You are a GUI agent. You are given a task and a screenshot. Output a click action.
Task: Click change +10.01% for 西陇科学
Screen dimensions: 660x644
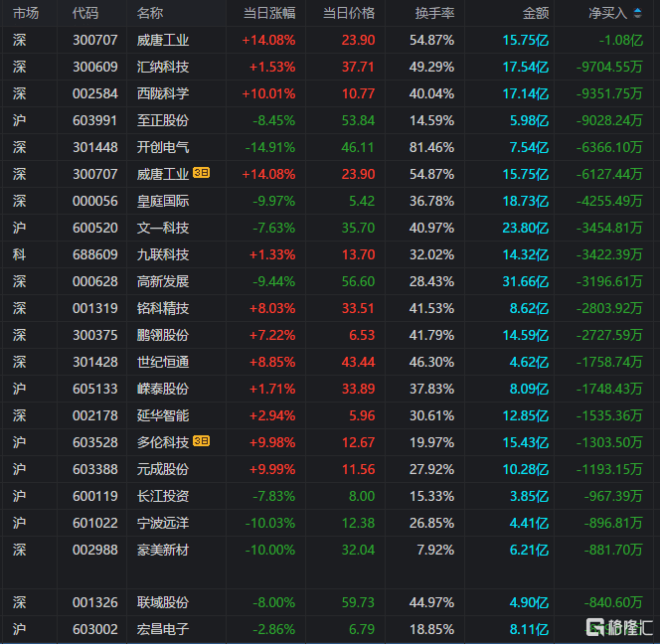pyautogui.click(x=268, y=93)
